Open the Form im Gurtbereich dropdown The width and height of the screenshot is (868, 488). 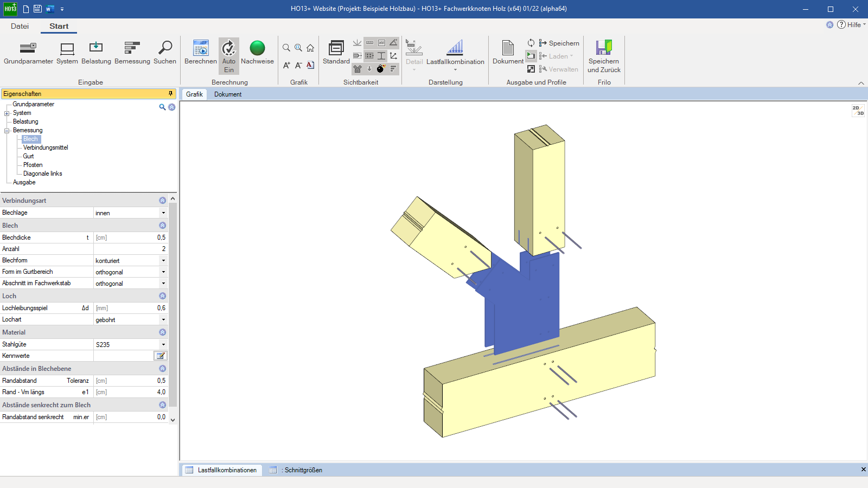point(163,272)
